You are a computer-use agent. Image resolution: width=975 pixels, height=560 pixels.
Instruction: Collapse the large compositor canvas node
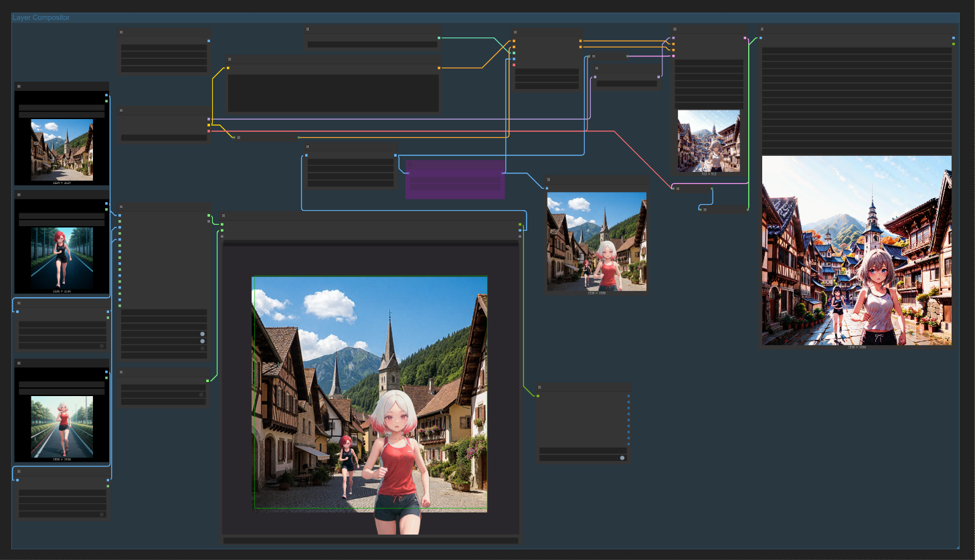[x=224, y=217]
